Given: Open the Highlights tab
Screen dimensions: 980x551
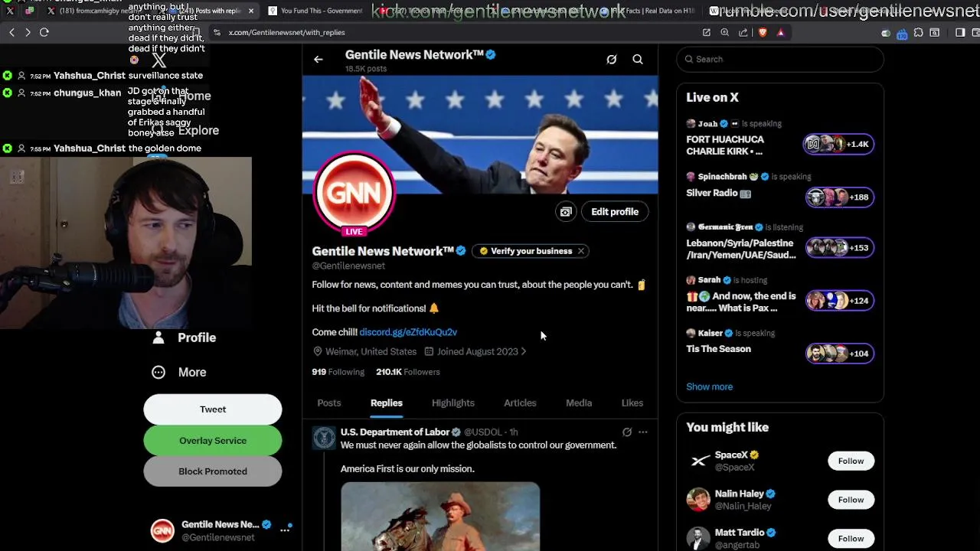Looking at the screenshot, I should pos(453,403).
